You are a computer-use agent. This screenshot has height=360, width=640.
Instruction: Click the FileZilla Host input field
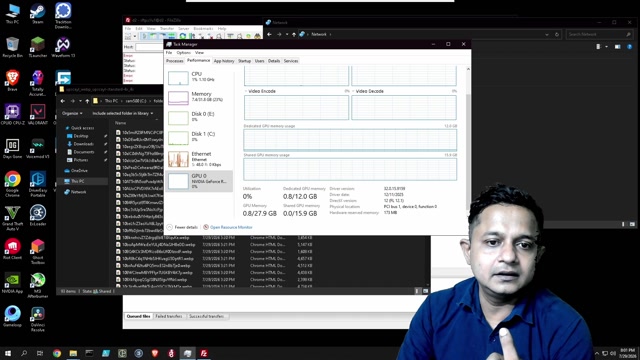149,47
